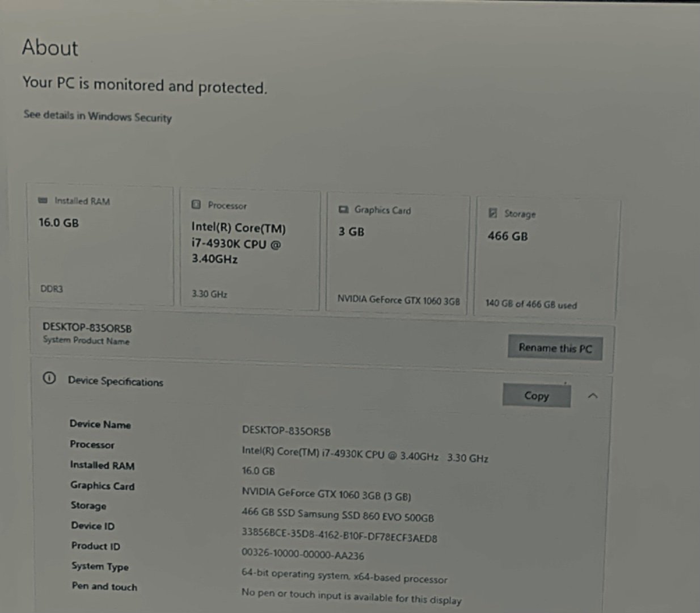This screenshot has height=613, width=700.
Task: Select the Processor row value with 3.40GHz
Action: pos(365,454)
